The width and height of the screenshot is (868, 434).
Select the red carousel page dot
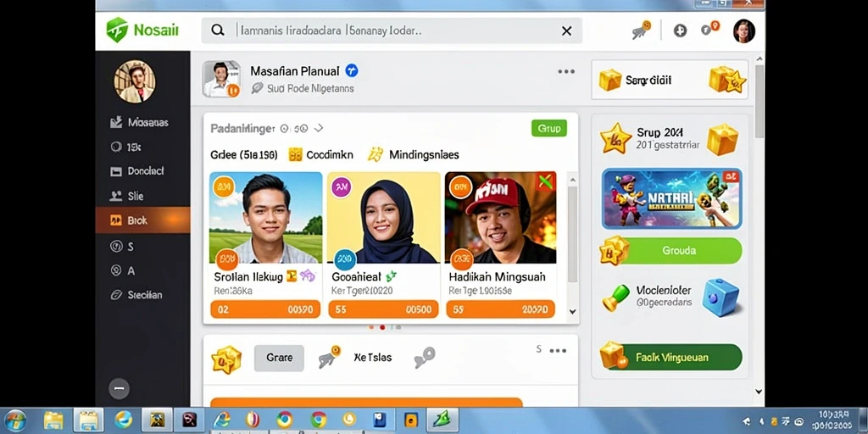(x=382, y=327)
